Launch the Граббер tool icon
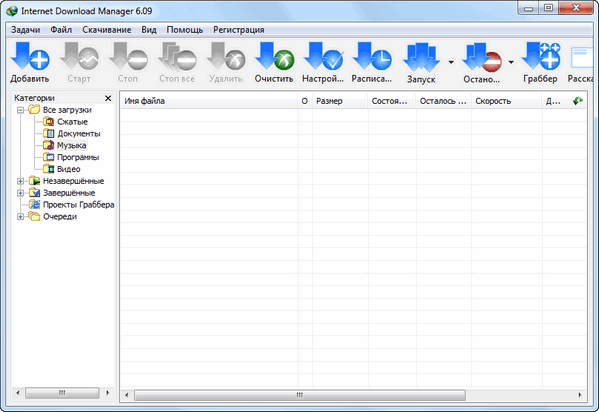Image resolution: width=599 pixels, height=412 pixels. click(541, 57)
